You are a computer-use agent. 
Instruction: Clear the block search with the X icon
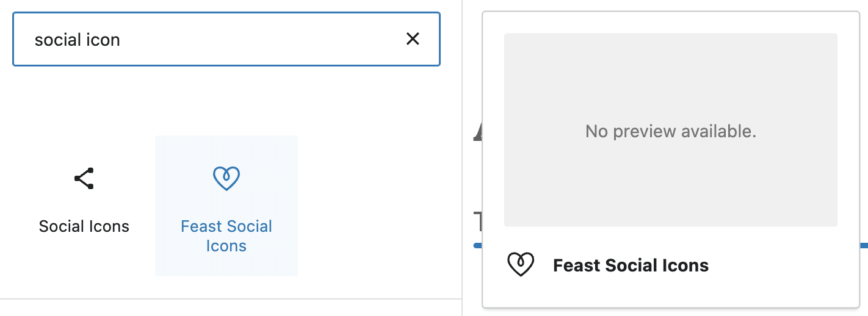pyautogui.click(x=413, y=39)
